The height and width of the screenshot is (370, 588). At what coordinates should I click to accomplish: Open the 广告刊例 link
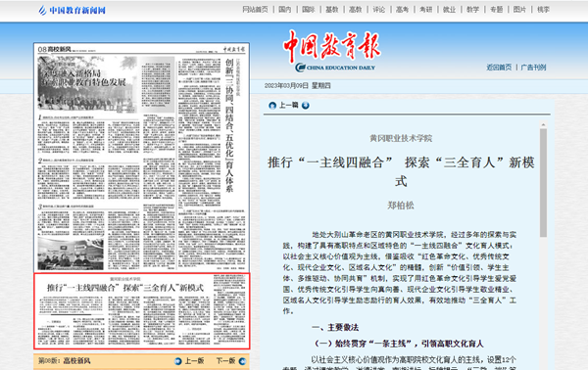(x=533, y=68)
